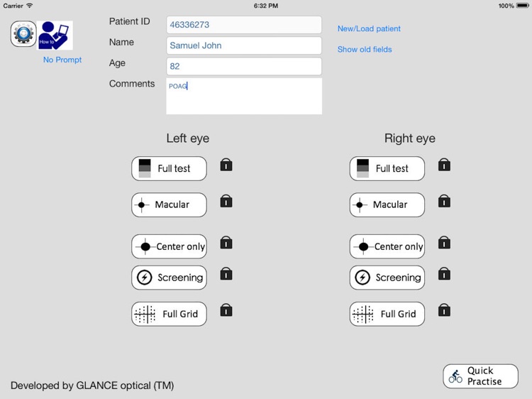The height and width of the screenshot is (399, 532).
Task: Click the Patient ID input field
Action: coord(244,25)
